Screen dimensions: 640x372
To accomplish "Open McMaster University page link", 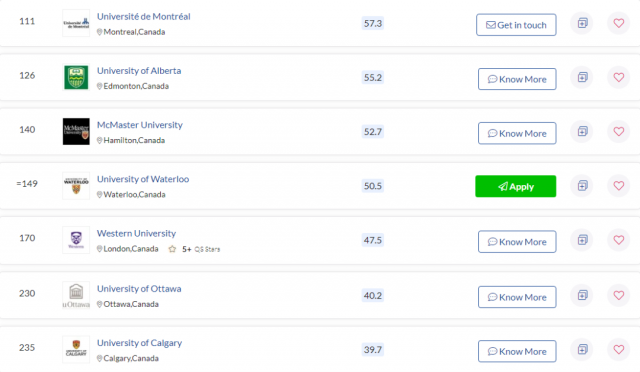I will click(140, 125).
